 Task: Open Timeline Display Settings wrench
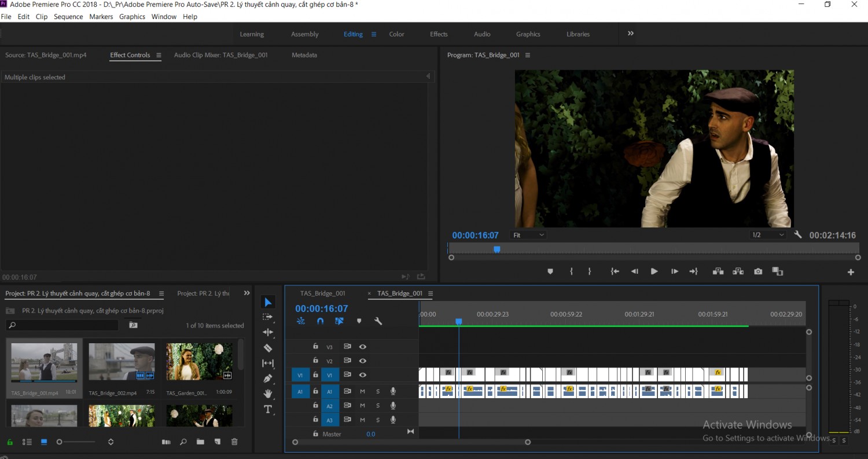pyautogui.click(x=378, y=321)
